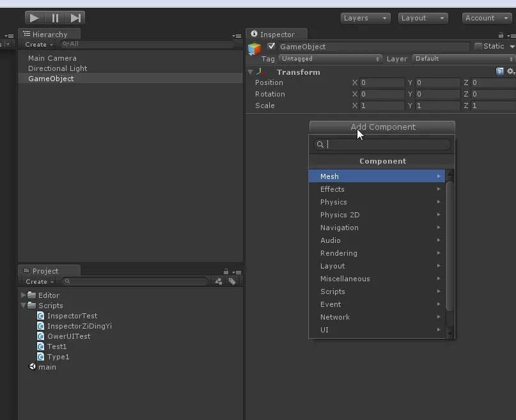This screenshot has width=516, height=420.
Task: Pause the game with the Pause button
Action: (x=55, y=18)
